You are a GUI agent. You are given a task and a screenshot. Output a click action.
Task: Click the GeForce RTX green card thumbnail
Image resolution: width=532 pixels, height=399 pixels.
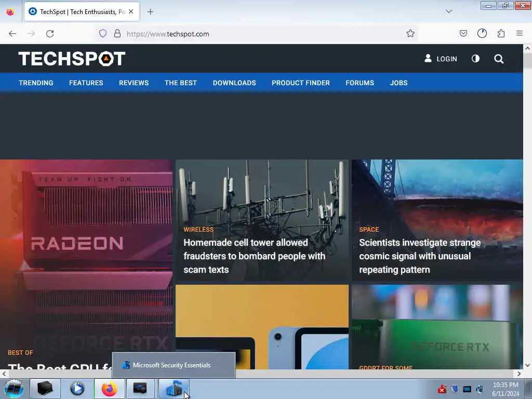437,327
